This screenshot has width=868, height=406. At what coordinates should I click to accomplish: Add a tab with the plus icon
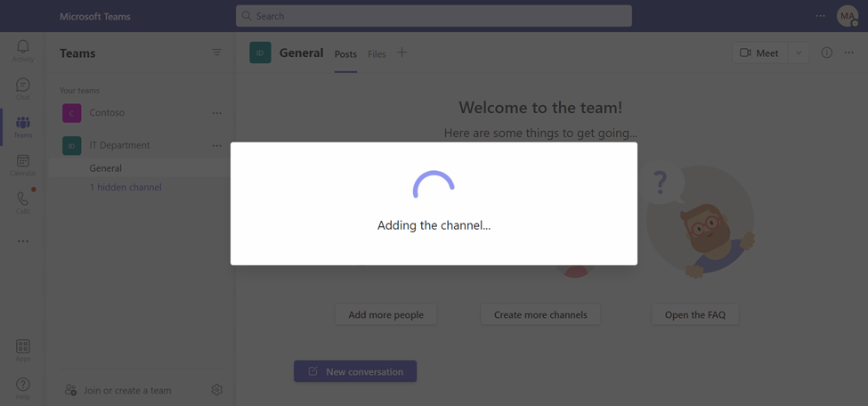pos(402,53)
